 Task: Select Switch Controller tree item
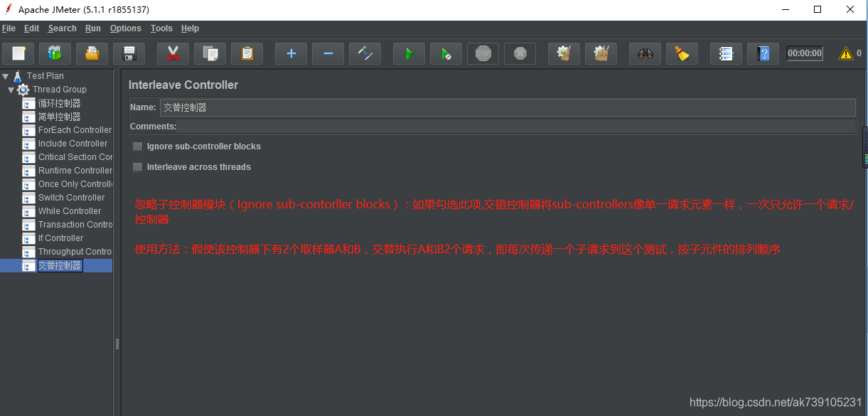(71, 198)
